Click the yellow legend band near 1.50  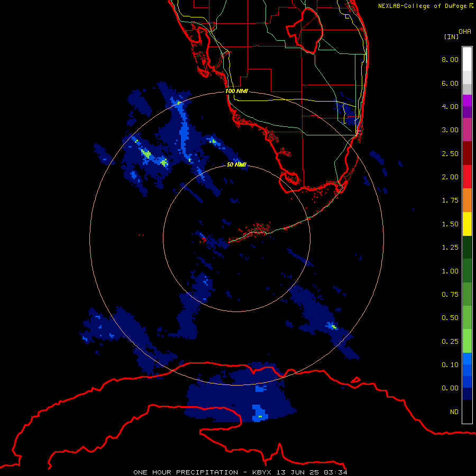(x=467, y=224)
